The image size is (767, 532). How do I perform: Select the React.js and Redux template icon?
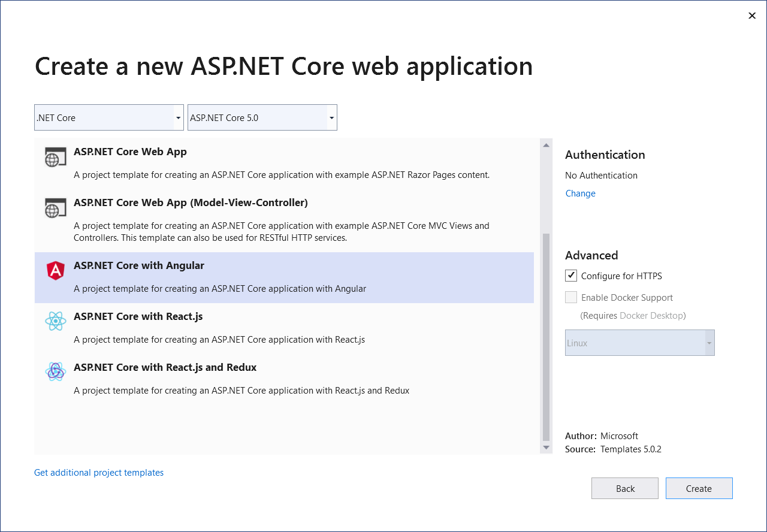55,371
